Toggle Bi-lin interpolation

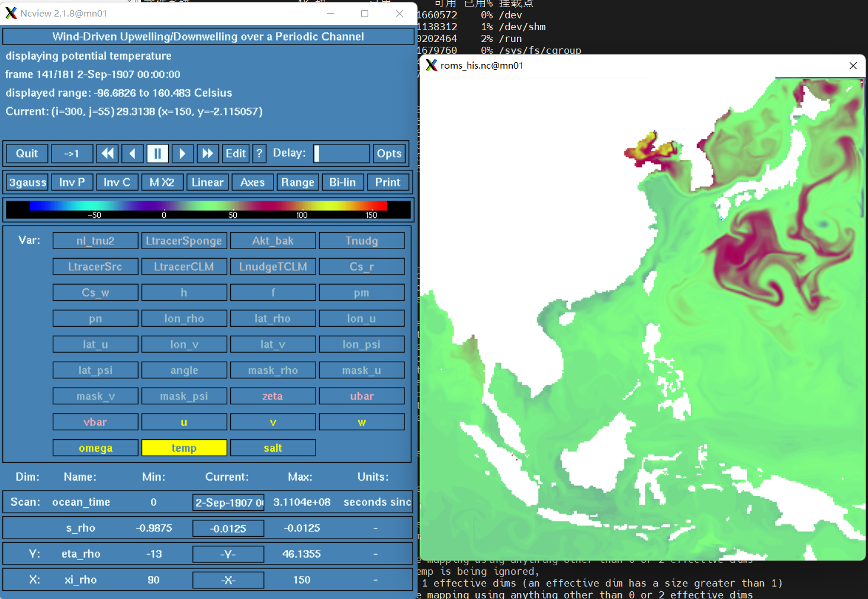tap(342, 182)
